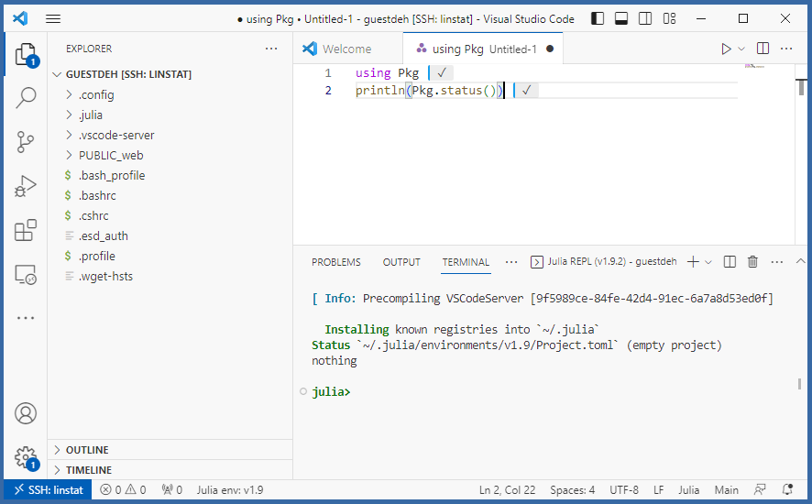Expand the OUTLINE section
The height and width of the screenshot is (504, 812).
[x=87, y=450]
